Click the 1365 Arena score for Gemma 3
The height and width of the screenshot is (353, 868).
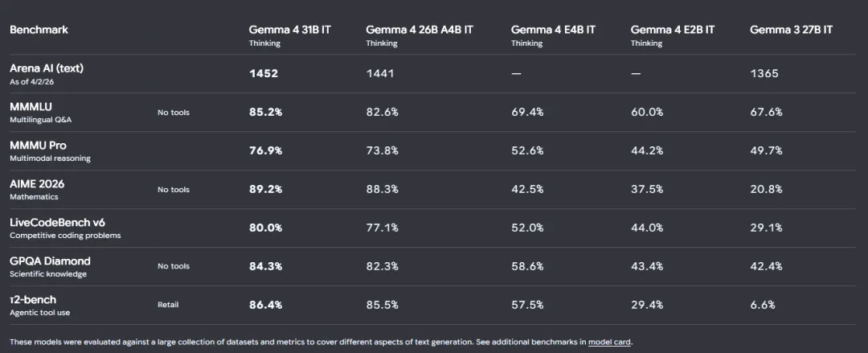pyautogui.click(x=764, y=73)
